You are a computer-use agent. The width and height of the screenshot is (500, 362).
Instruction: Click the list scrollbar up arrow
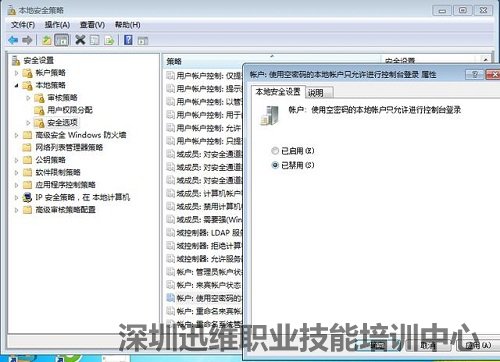485,60
